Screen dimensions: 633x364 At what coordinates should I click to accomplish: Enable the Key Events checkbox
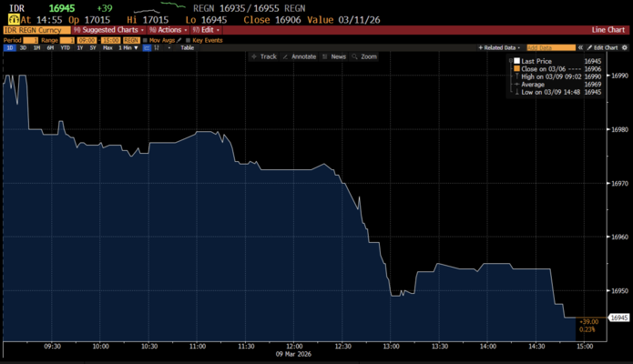[x=182, y=40]
